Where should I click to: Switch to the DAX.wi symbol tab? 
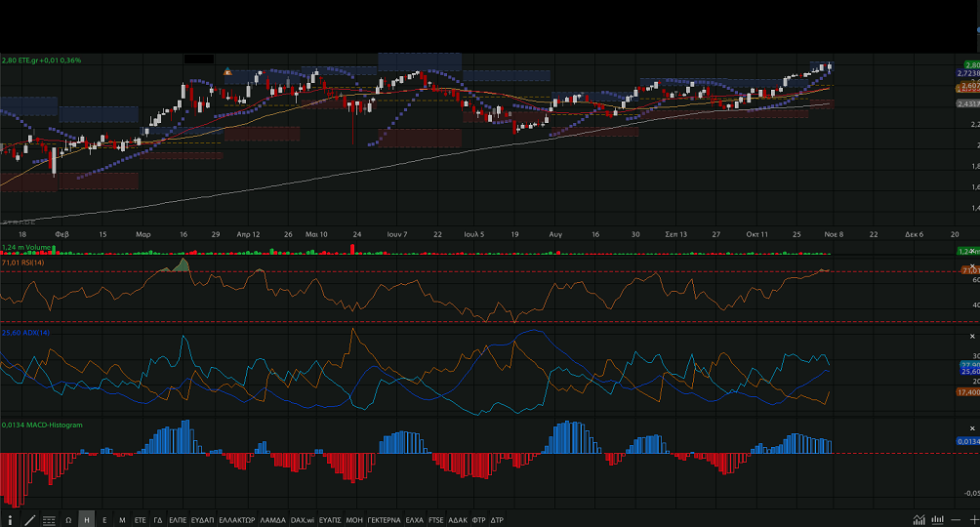pyautogui.click(x=302, y=520)
